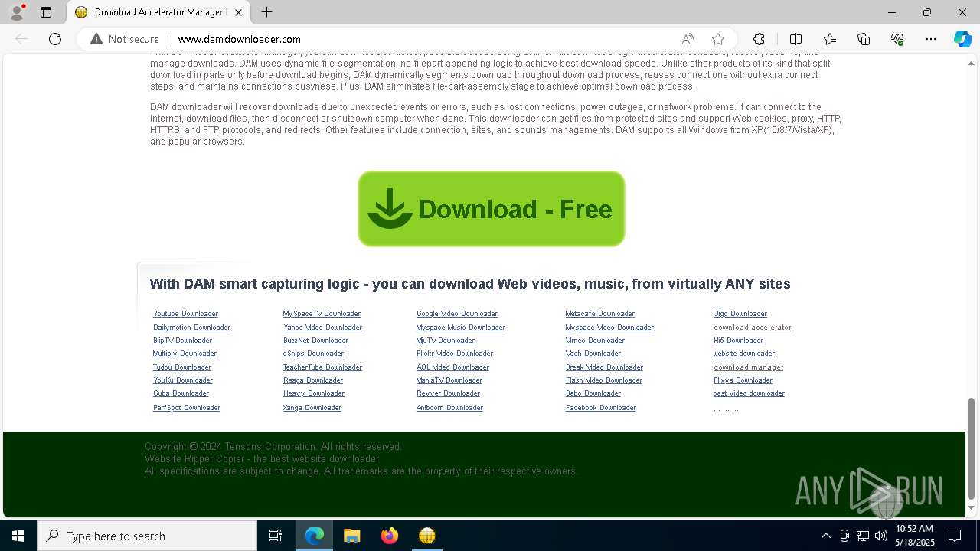Refresh the current page

click(55, 39)
